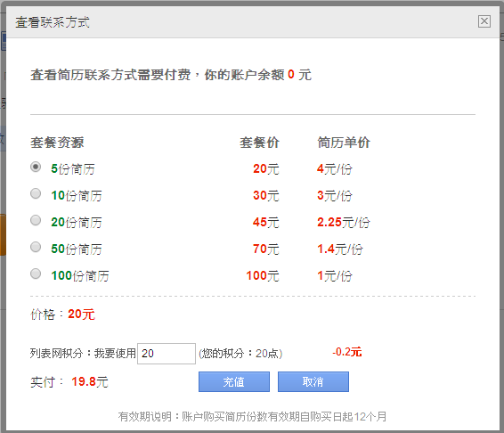Click the -0.2元 points discount text
The height and width of the screenshot is (433, 504).
tap(347, 352)
